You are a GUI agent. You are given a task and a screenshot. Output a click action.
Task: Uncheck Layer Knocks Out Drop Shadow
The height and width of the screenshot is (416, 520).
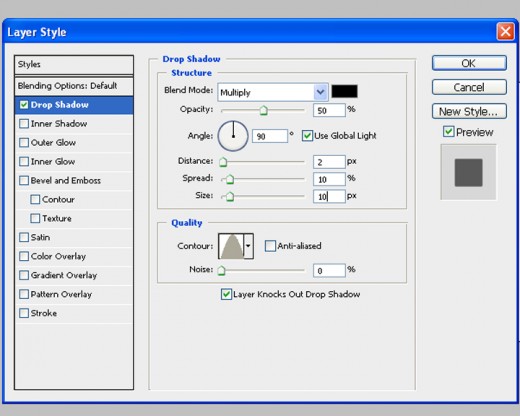pos(226,294)
